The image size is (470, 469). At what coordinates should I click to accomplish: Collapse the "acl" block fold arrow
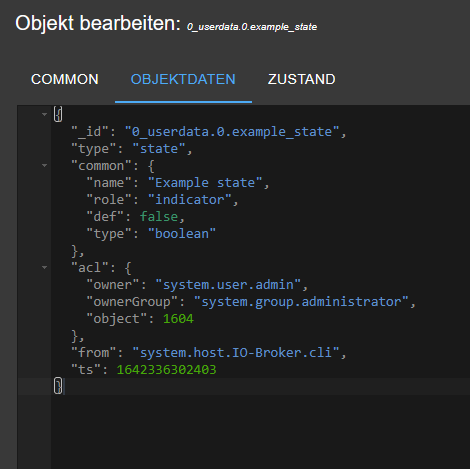44,268
